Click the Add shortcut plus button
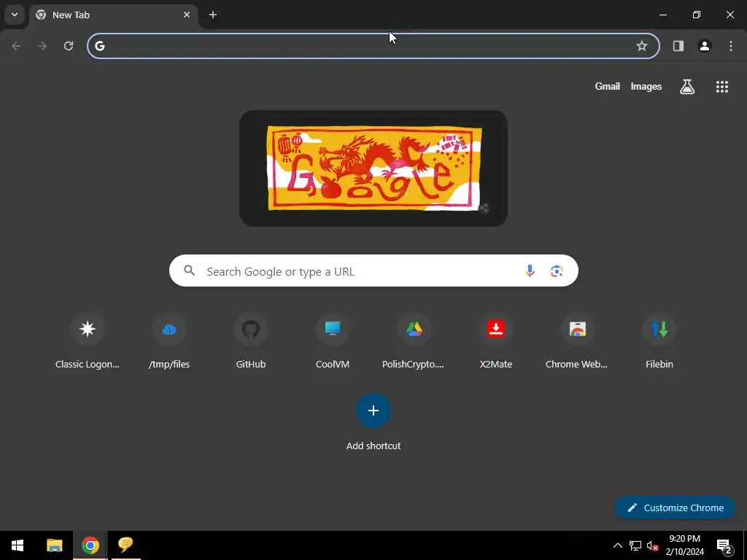 click(373, 411)
